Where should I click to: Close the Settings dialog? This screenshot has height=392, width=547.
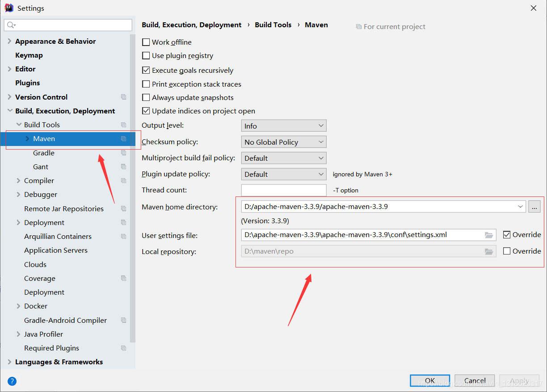pyautogui.click(x=534, y=8)
